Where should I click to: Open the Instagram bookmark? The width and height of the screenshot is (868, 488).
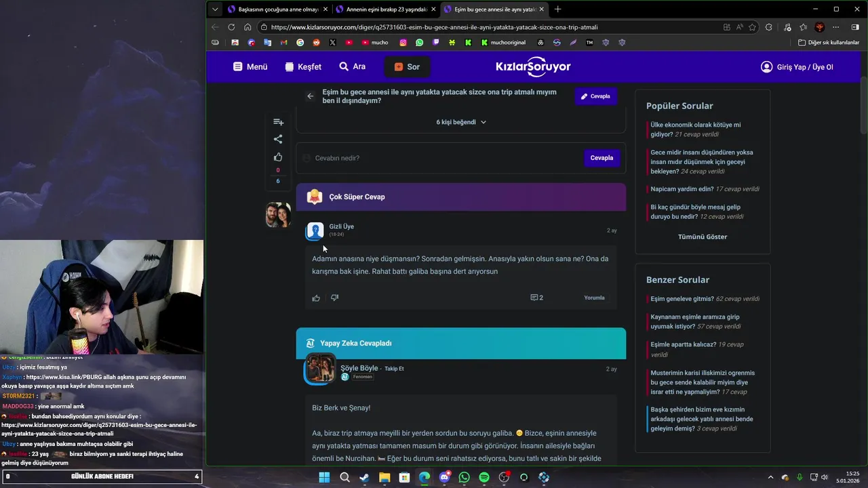click(x=403, y=42)
